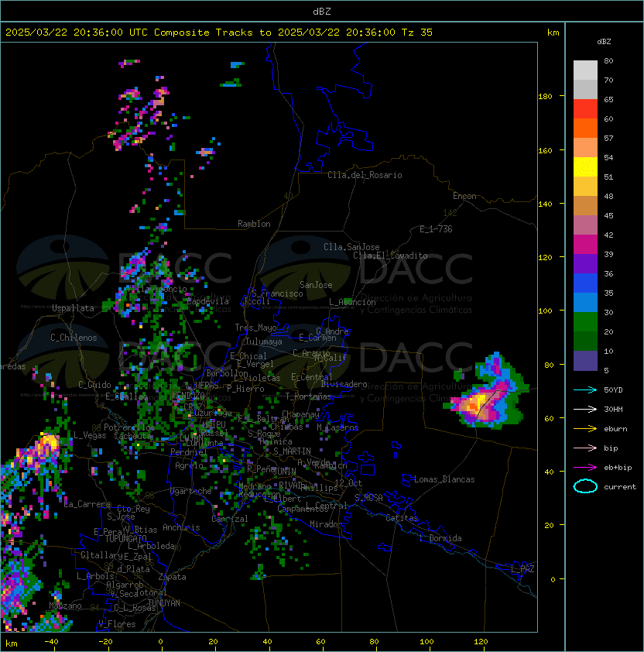Pick the bright yellow dBZ scale swatch
Viewport: 644px width, 652px height.
click(585, 167)
